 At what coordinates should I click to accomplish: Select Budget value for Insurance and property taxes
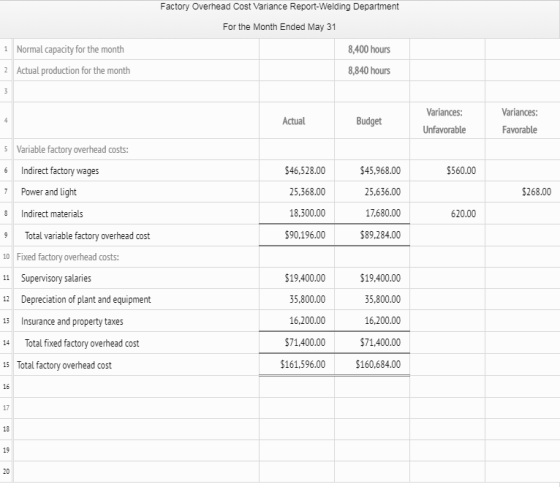pyautogui.click(x=382, y=321)
